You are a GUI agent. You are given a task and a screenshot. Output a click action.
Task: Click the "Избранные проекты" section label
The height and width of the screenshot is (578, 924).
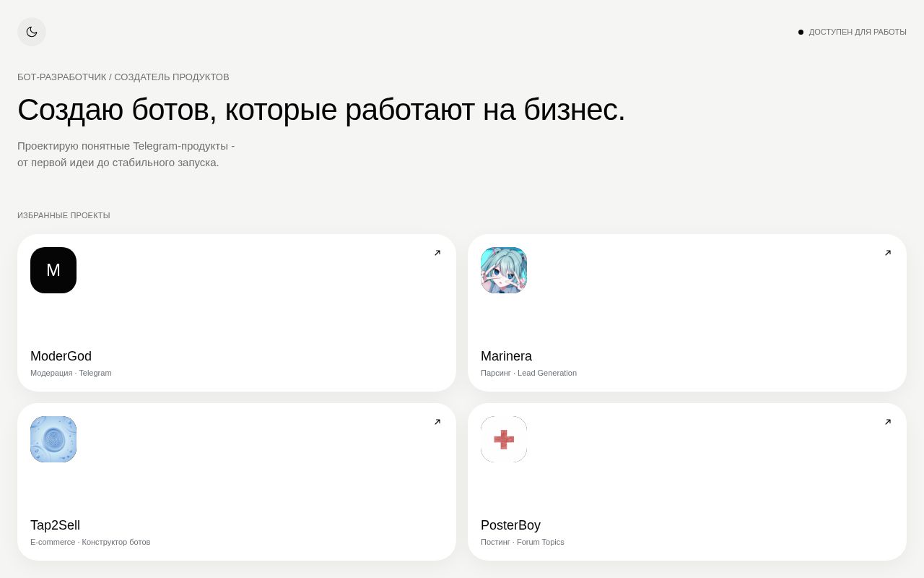coord(64,215)
